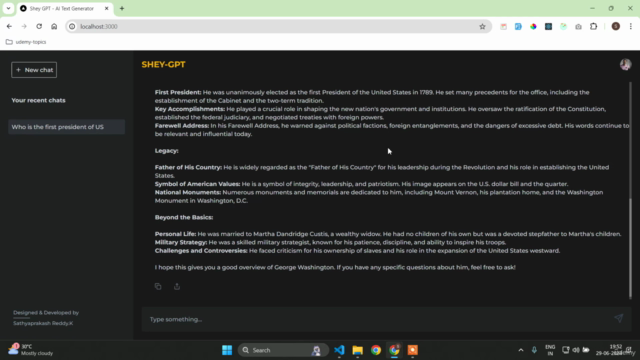Go back with the browser back arrow
640x360 pixels.
point(9,27)
